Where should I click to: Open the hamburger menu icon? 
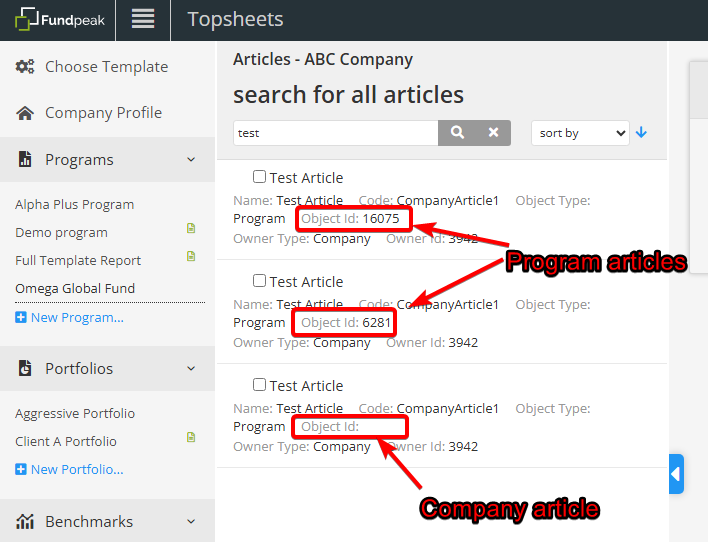(143, 19)
